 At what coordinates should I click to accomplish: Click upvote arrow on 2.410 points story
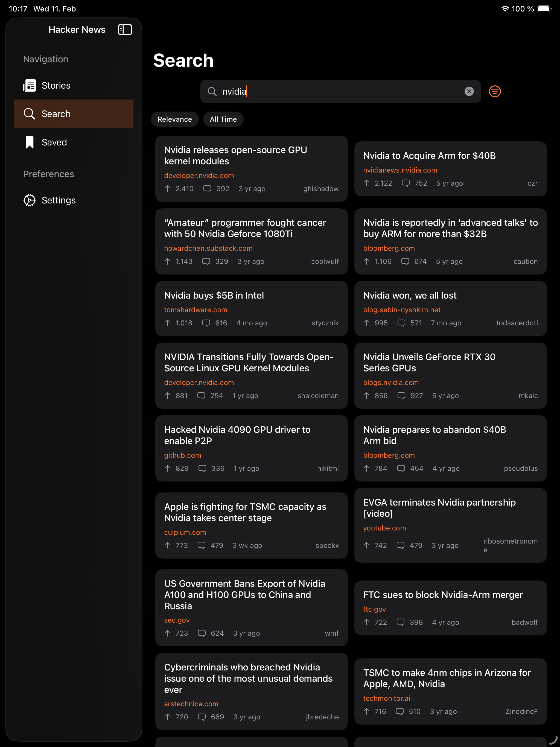pyautogui.click(x=168, y=189)
